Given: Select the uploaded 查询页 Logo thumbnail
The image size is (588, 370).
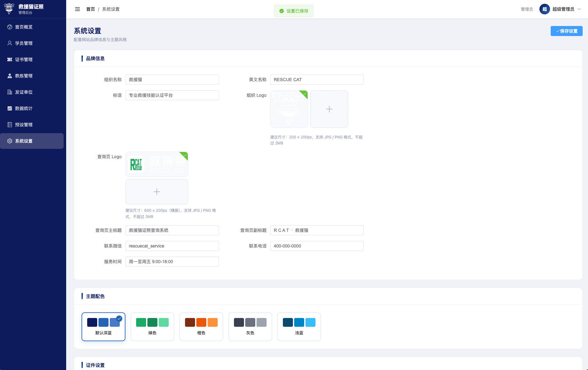Looking at the screenshot, I should 156,164.
